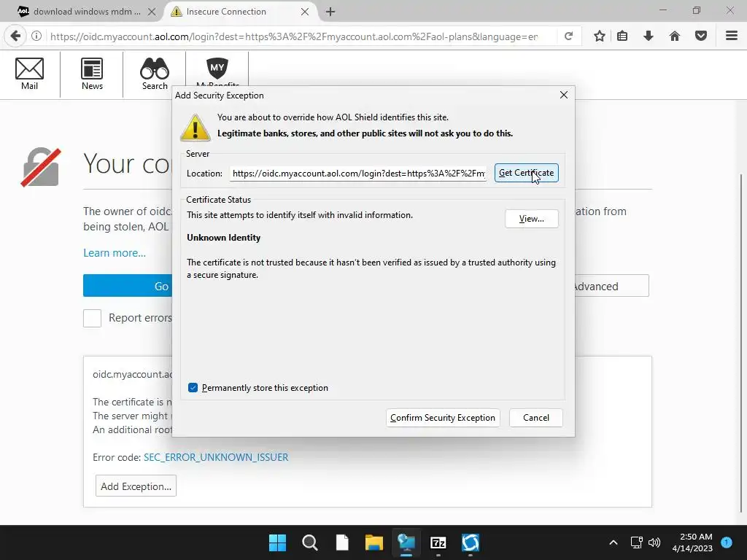Reload the page with refresh icon
The image size is (747, 560).
pyautogui.click(x=568, y=36)
